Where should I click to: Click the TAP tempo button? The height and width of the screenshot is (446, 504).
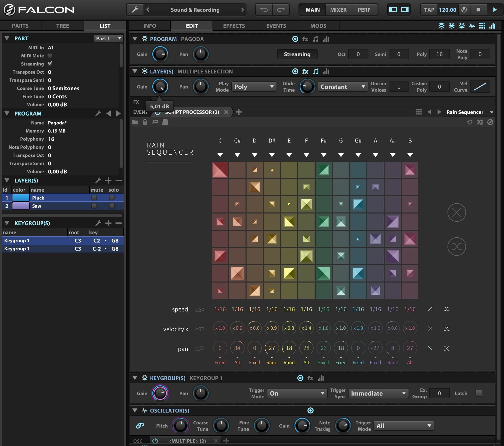pos(429,10)
